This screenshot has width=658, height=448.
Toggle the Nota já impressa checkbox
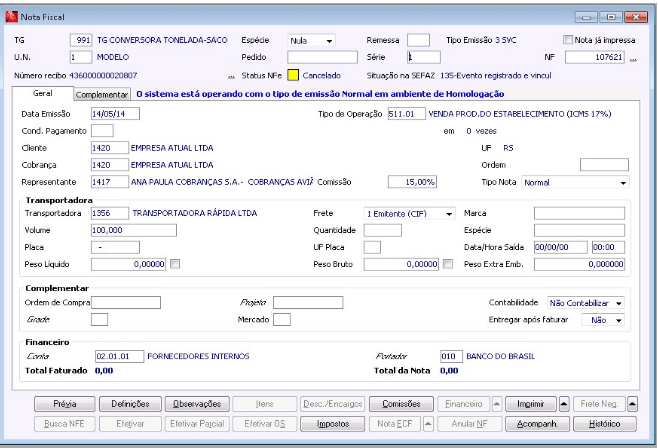tap(568, 40)
